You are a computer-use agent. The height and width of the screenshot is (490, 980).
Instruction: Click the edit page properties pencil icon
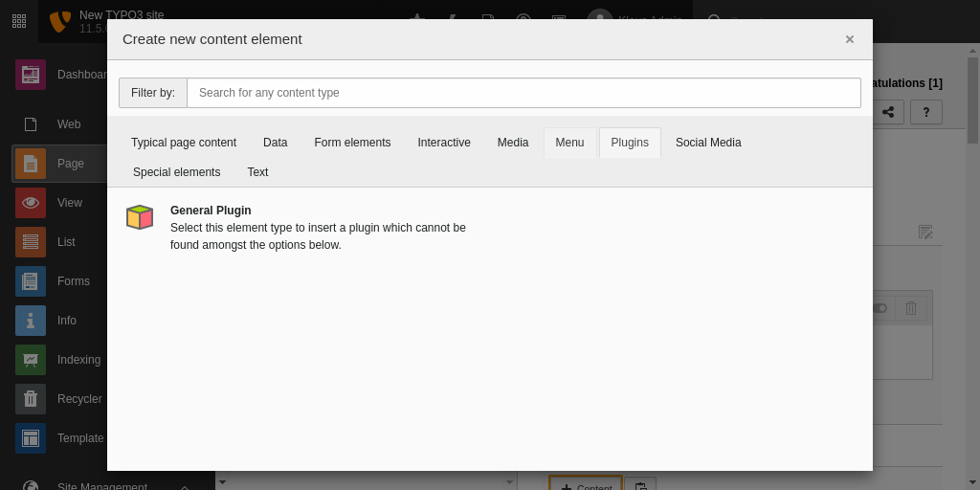point(925,232)
